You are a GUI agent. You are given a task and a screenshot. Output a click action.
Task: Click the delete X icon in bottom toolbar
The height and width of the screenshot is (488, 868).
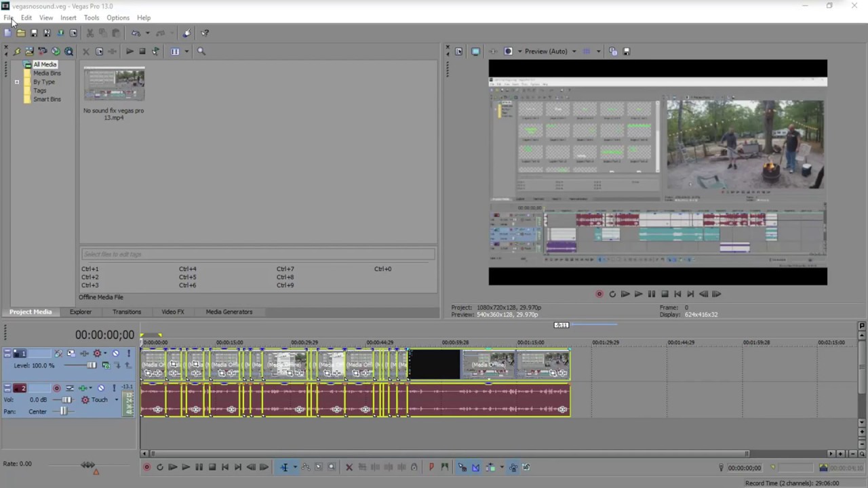(349, 467)
